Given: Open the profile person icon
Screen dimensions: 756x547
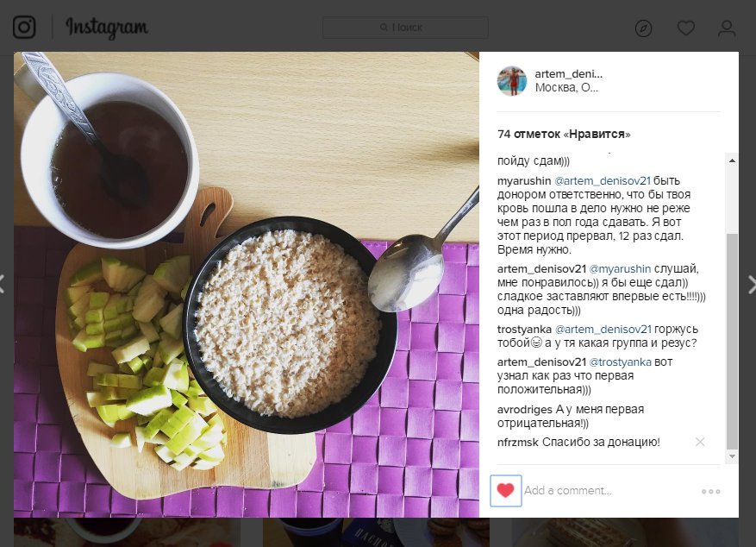Looking at the screenshot, I should [x=727, y=28].
